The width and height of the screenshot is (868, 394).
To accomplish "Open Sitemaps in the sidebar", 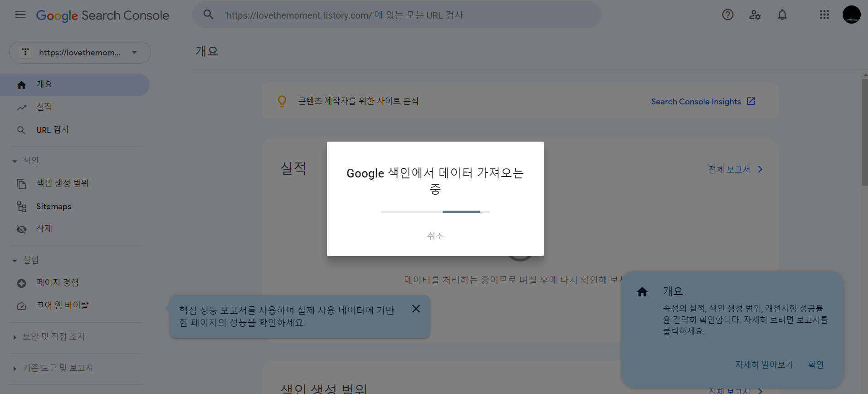I will point(75,207).
